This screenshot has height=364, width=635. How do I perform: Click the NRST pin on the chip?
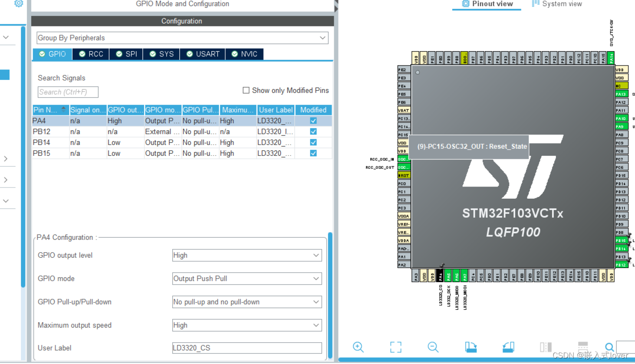point(404,175)
